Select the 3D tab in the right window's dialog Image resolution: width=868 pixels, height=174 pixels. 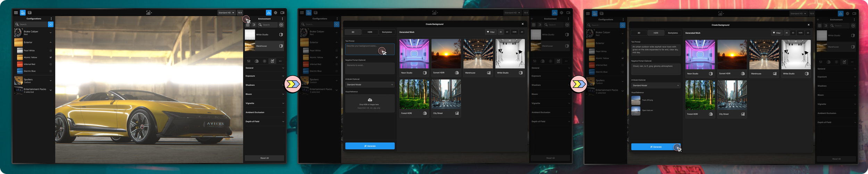[x=639, y=33]
